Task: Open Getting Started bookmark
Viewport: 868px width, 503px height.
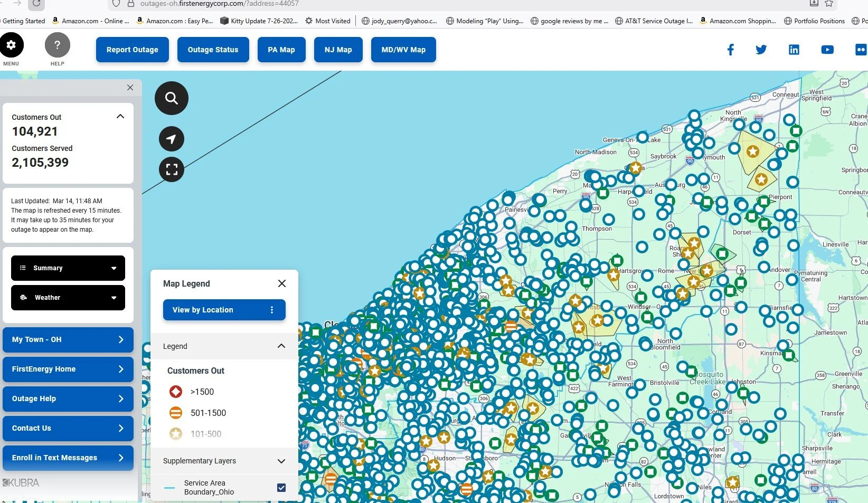Action: [23, 21]
